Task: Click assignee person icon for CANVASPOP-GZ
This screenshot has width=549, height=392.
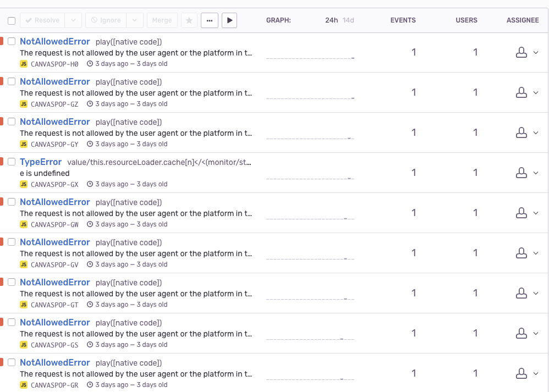Action: click(521, 92)
